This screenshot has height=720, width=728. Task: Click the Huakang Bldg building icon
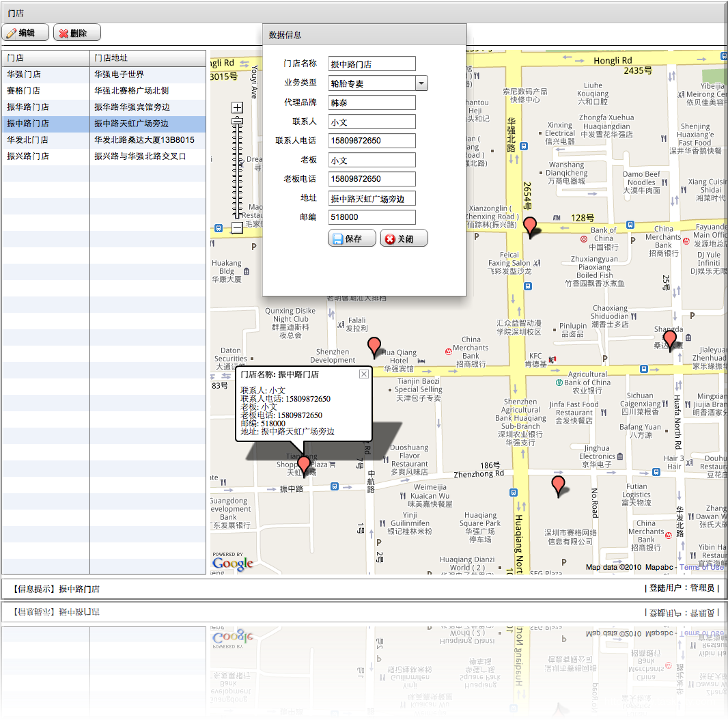pyautogui.click(x=247, y=271)
